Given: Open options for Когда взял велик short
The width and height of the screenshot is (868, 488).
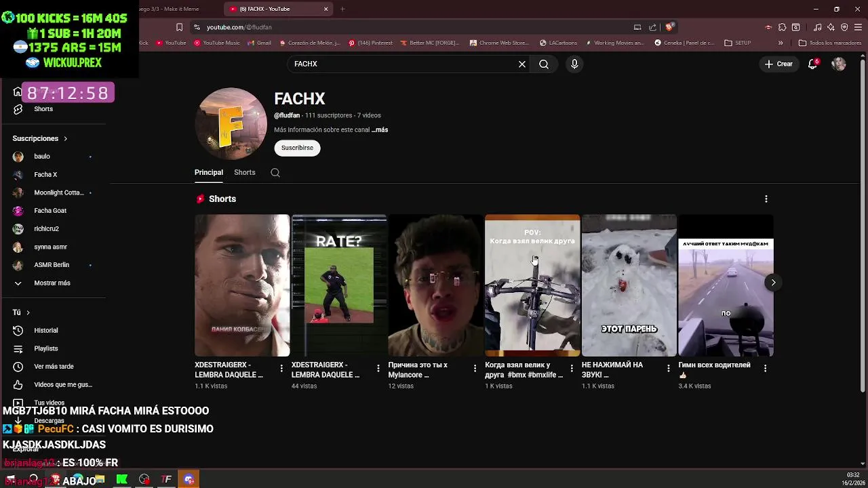Looking at the screenshot, I should [x=572, y=368].
